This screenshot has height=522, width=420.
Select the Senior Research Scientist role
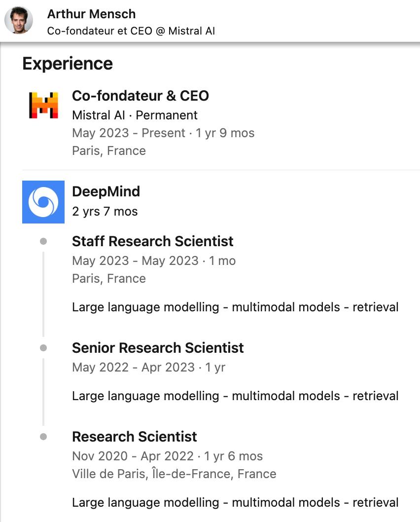tap(158, 348)
